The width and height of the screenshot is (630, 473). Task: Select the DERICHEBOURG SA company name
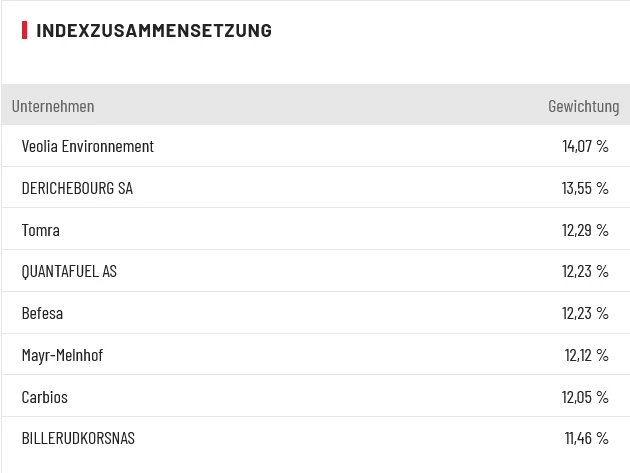click(77, 188)
